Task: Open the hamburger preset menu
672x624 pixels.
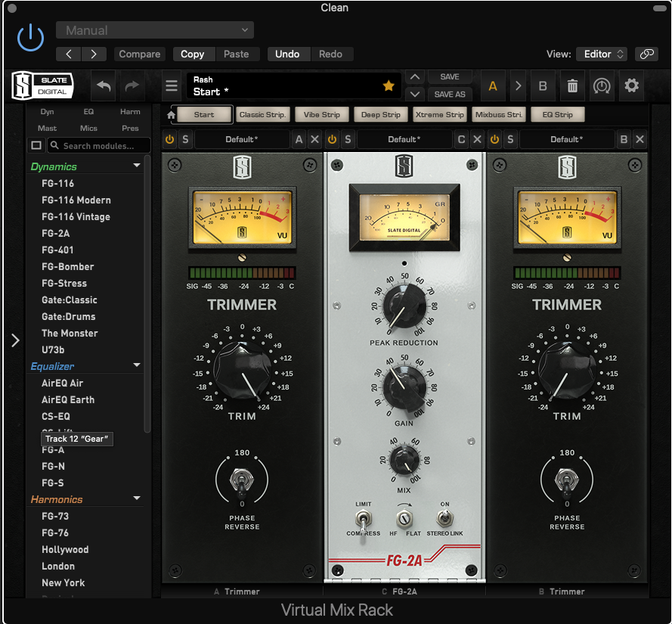Action: [x=172, y=85]
